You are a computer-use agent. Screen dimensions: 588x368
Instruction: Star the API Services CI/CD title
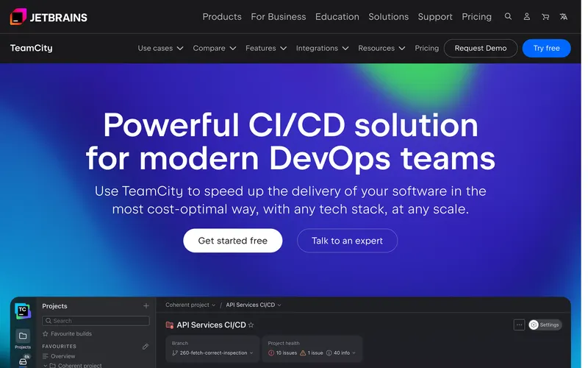[x=251, y=325]
